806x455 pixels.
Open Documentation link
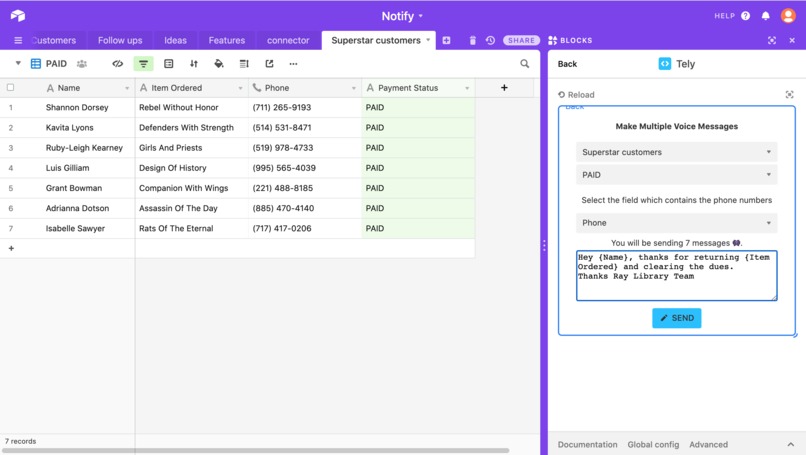coord(587,444)
